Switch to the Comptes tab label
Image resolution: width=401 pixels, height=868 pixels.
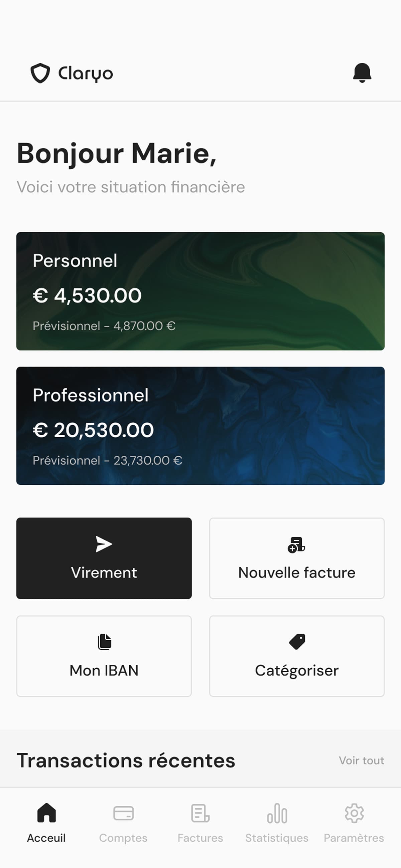(123, 838)
